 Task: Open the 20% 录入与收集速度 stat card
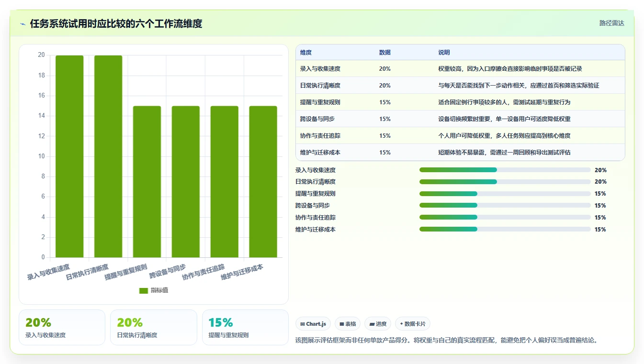(x=62, y=327)
